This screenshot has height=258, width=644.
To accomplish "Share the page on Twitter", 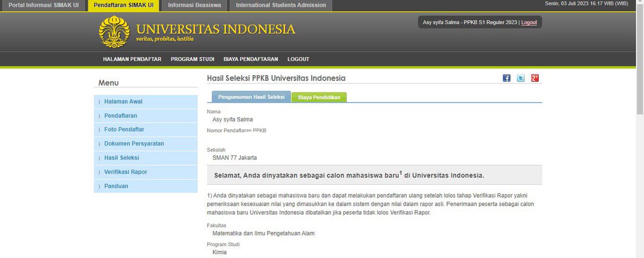I will pyautogui.click(x=521, y=78).
